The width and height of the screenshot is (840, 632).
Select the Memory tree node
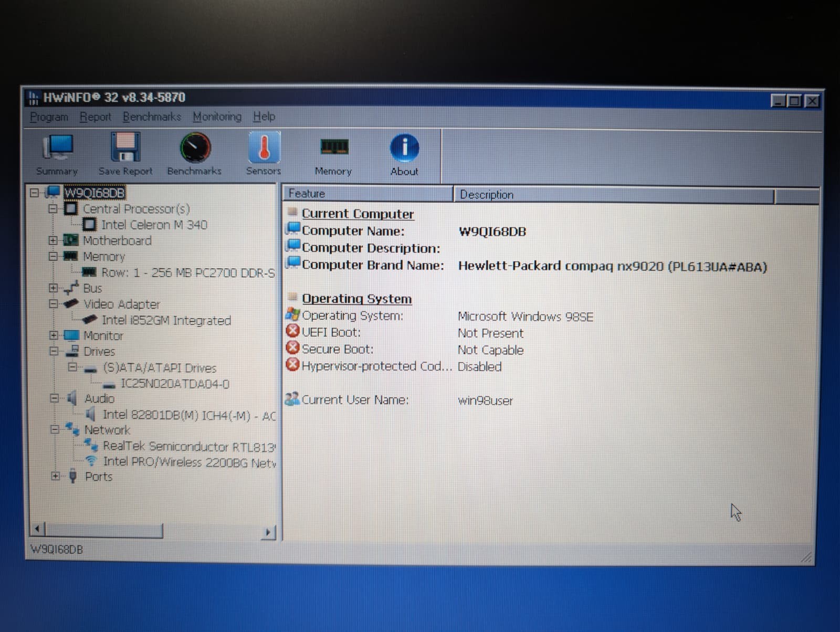(x=104, y=257)
